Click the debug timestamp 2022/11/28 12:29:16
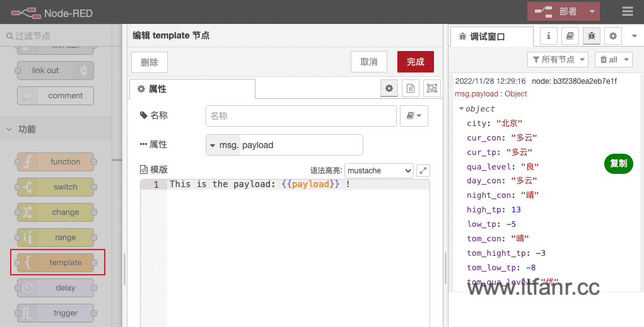 tap(490, 81)
